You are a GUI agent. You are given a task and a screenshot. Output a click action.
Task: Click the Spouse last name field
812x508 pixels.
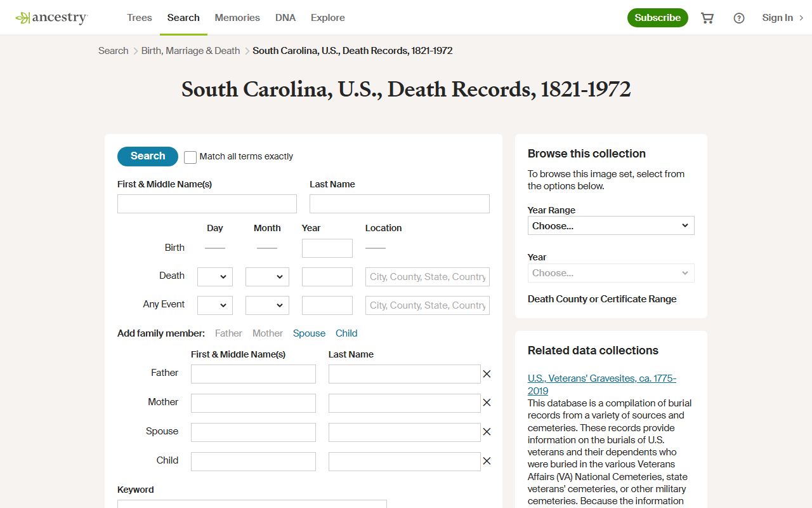pyautogui.click(x=405, y=432)
